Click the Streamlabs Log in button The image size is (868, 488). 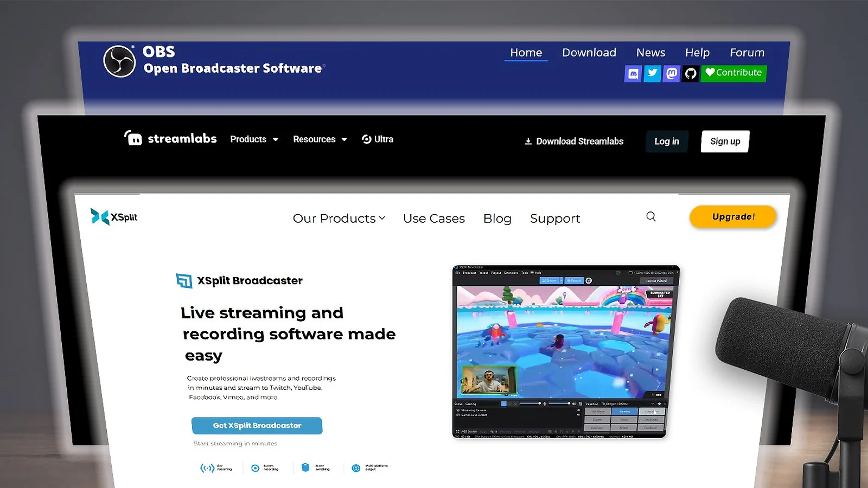[x=667, y=142]
